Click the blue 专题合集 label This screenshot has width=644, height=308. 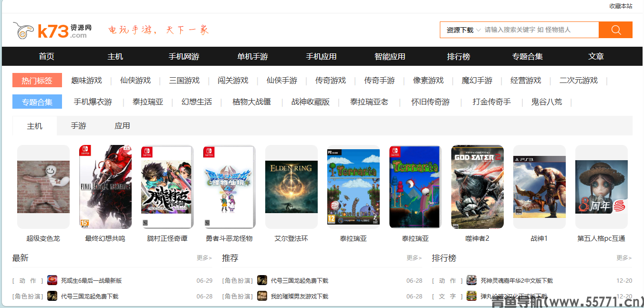click(x=37, y=102)
